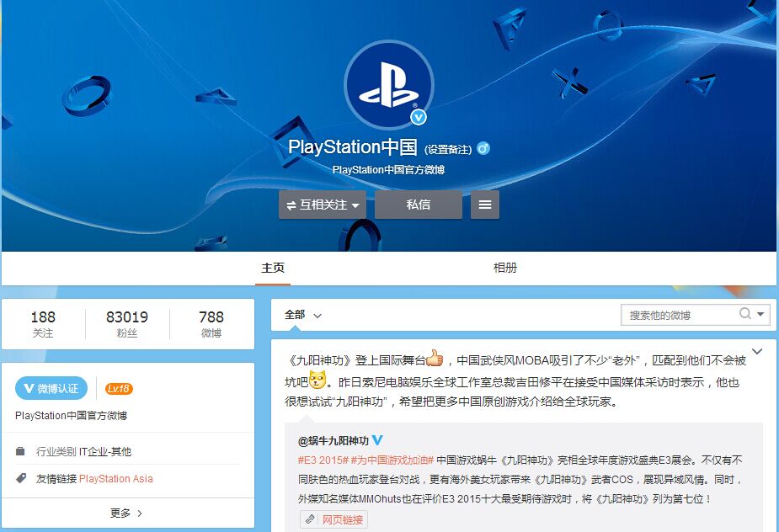Click the briefcase industry category icon
779x532 pixels.
pyautogui.click(x=20, y=451)
